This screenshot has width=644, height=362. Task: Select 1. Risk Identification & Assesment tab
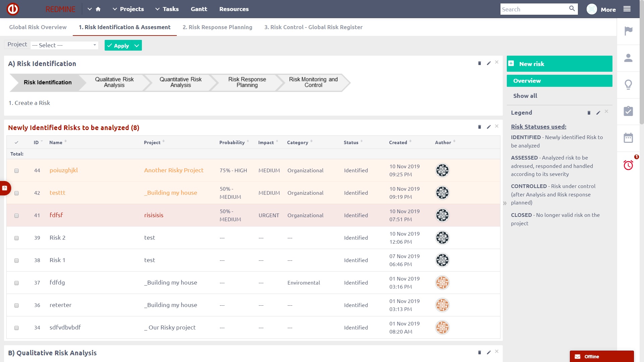point(124,27)
